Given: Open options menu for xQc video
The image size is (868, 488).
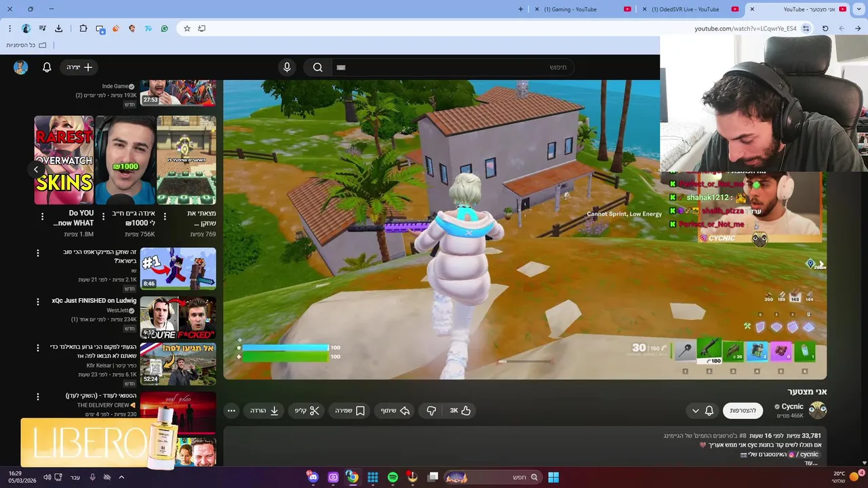Looking at the screenshot, I should point(38,301).
